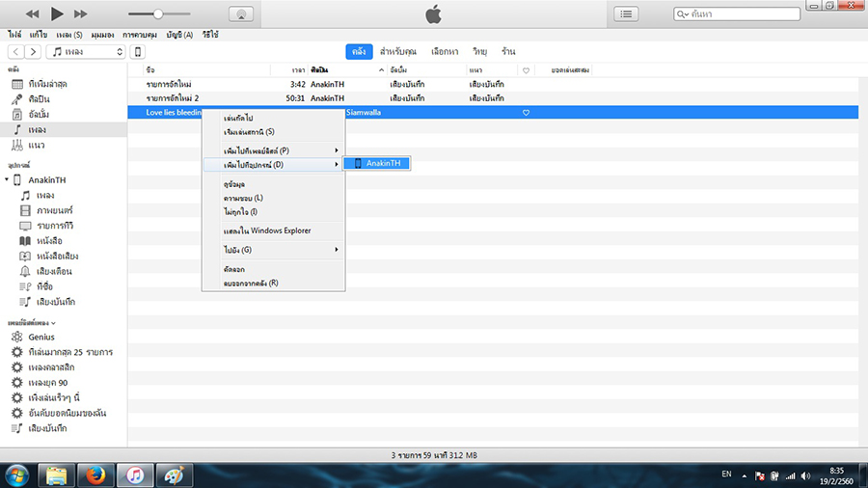Sort by the heart love column header
Screen dimensions: 868x488
(526, 70)
